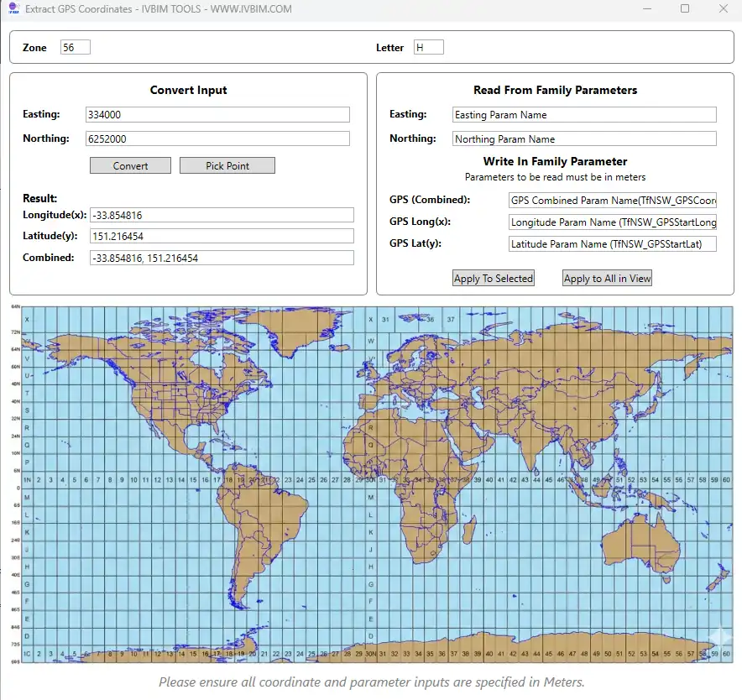Close the Extract GPS Coordinates window

point(723,9)
